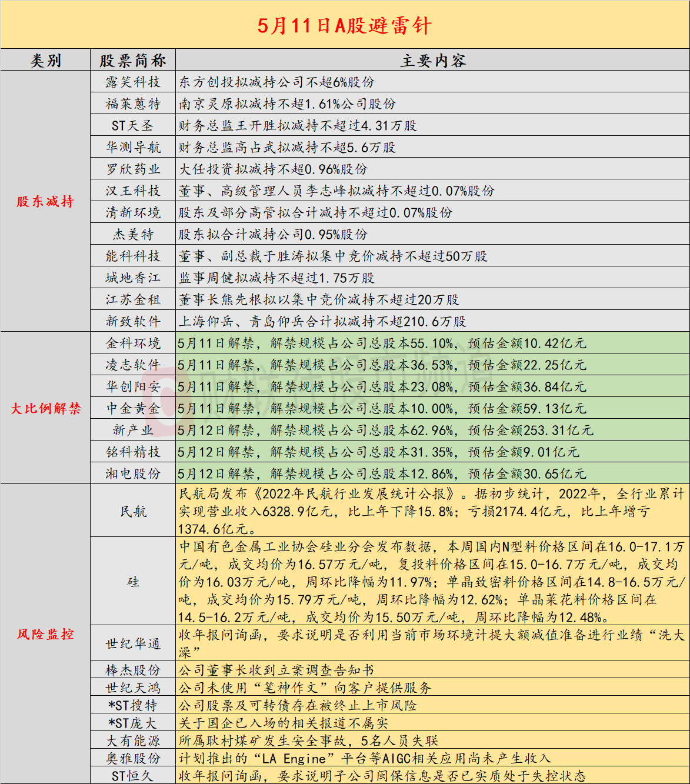Click text 大任投资拟减持不超0.96%股份

coord(273,169)
